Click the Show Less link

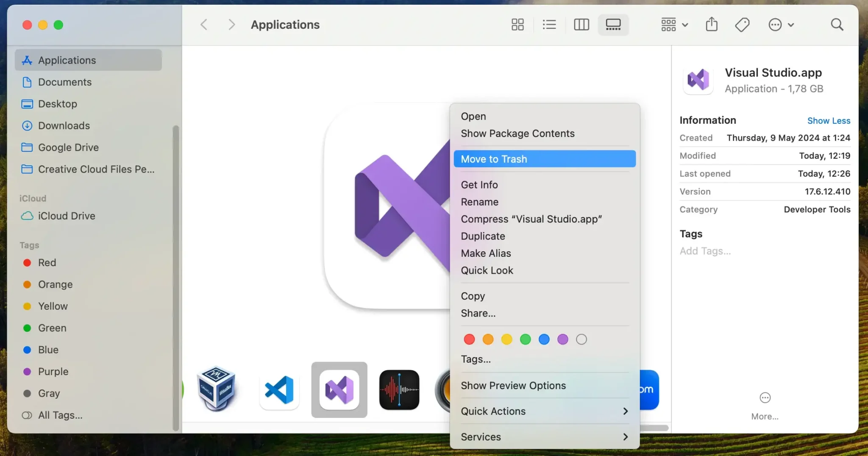coord(829,121)
